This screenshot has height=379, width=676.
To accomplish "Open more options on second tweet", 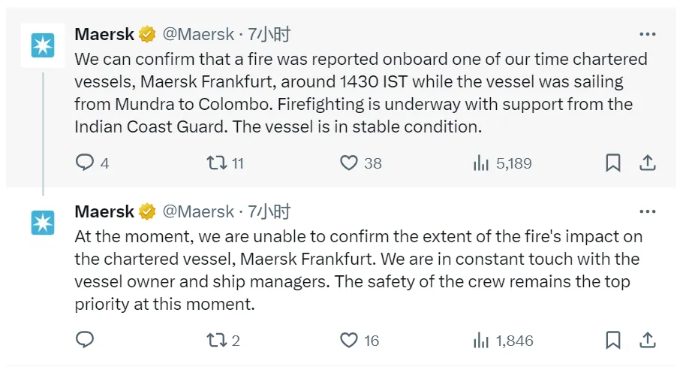I will (648, 212).
